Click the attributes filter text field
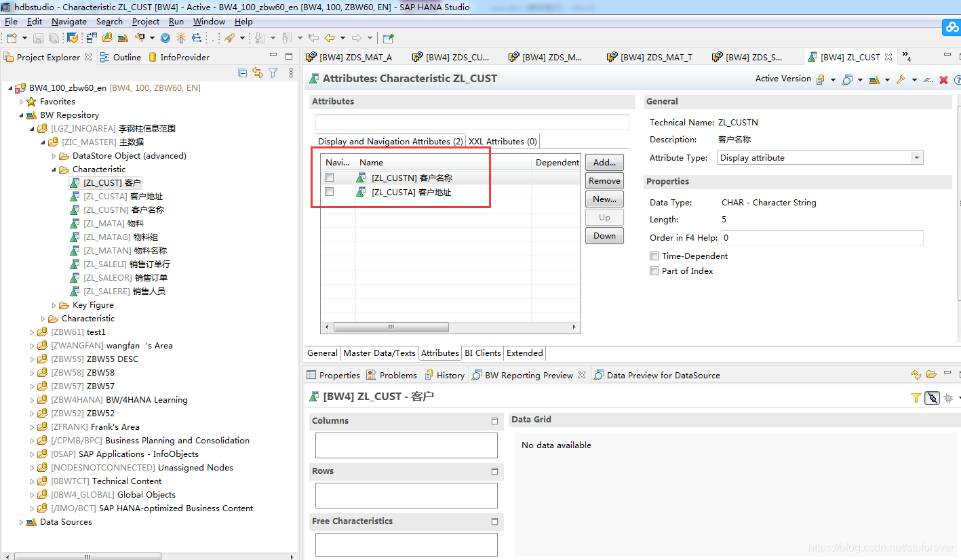The width and height of the screenshot is (961, 560). tap(472, 123)
